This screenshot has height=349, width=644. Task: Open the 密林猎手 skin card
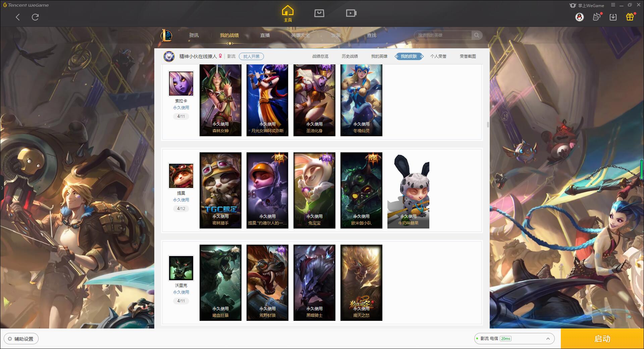coord(220,190)
